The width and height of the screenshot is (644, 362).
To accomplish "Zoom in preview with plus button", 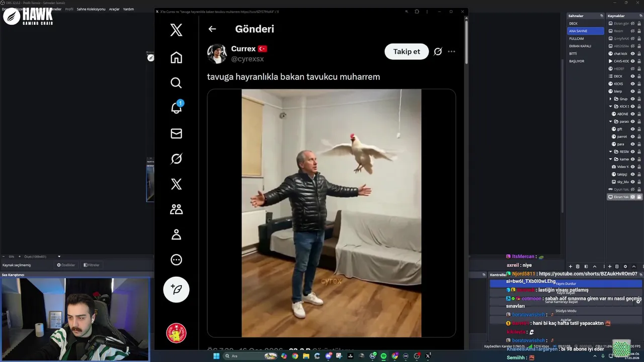I will point(19,256).
